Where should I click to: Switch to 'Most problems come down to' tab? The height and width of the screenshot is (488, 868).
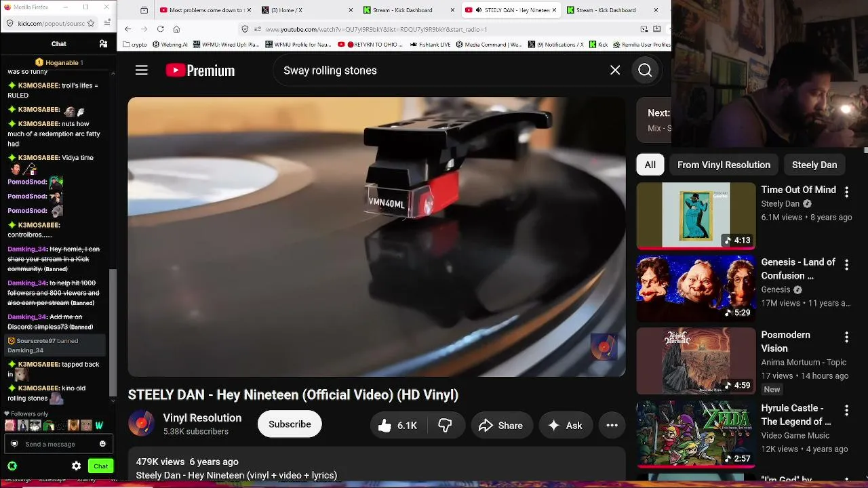point(205,10)
